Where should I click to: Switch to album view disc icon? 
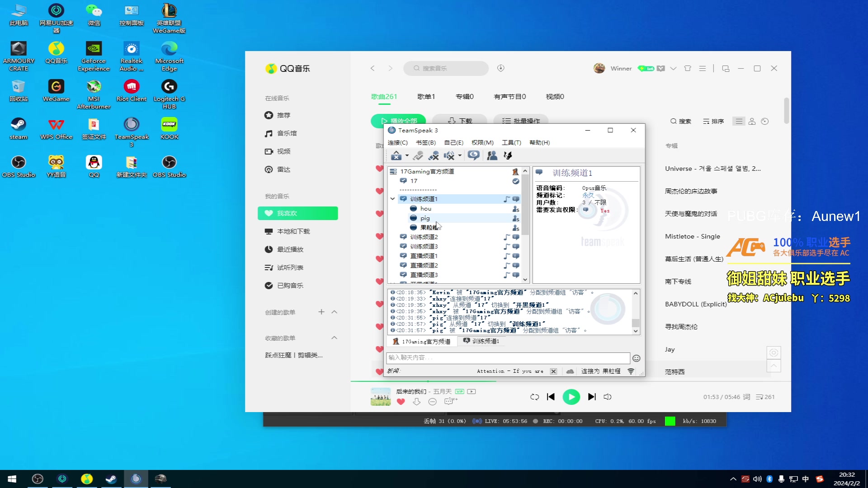coord(765,122)
